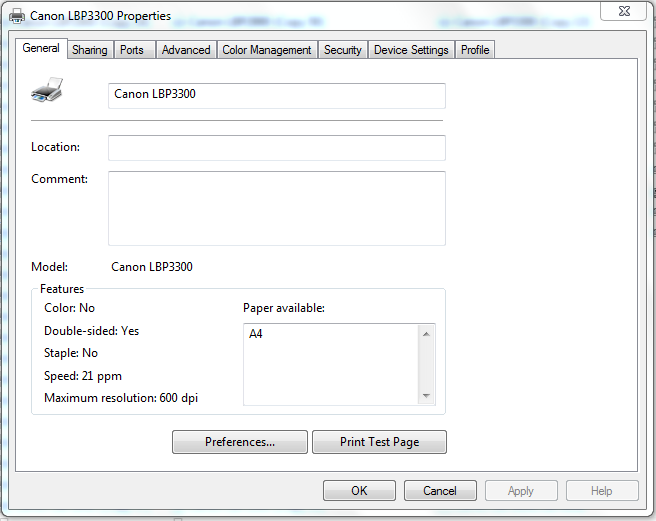Open the Color Management tab

tap(266, 50)
